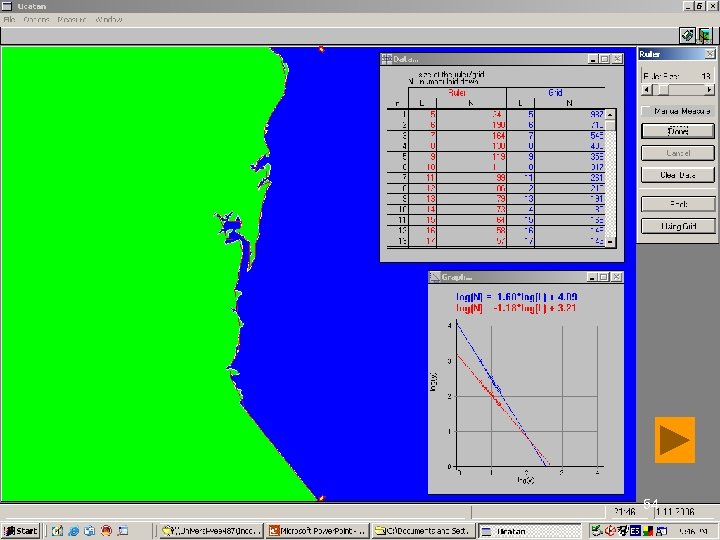Viewport: 720px width, 540px height.
Task: Open the File menu
Action: (x=9, y=20)
